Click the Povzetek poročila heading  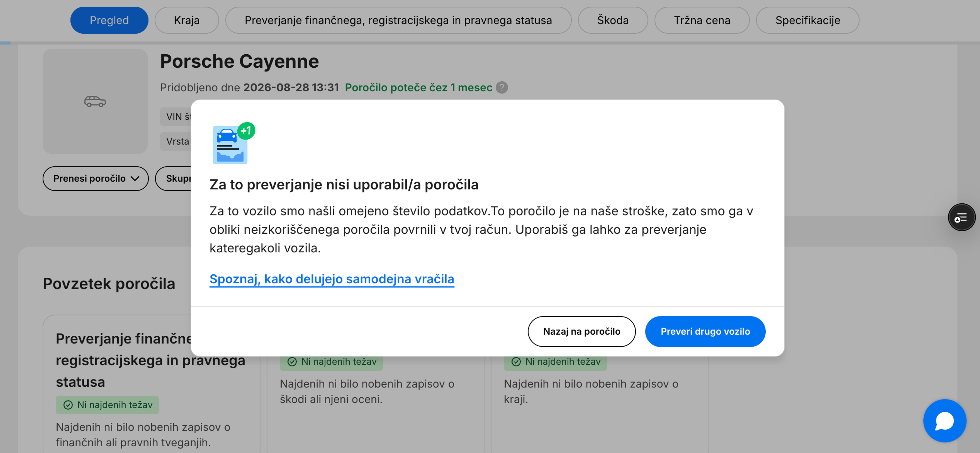[x=109, y=283]
